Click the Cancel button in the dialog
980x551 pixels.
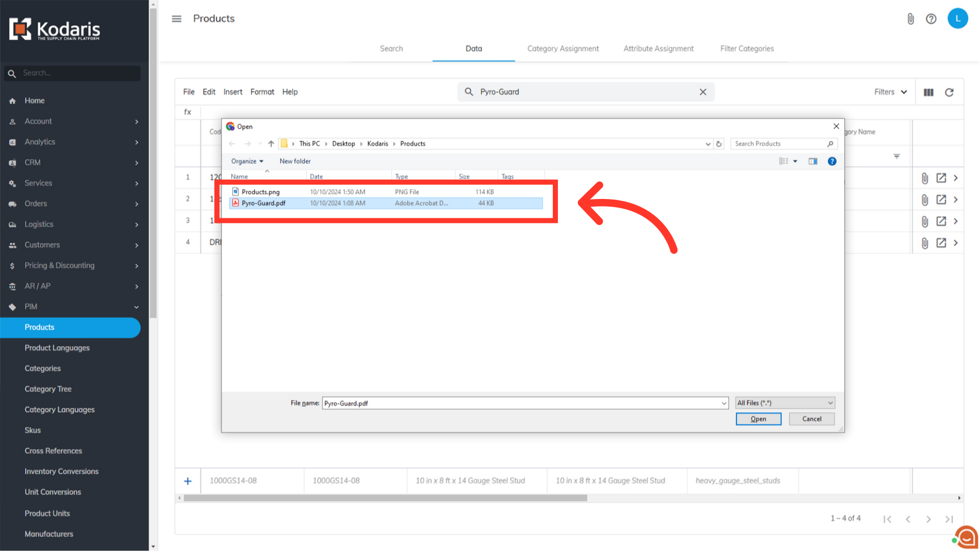coord(811,419)
